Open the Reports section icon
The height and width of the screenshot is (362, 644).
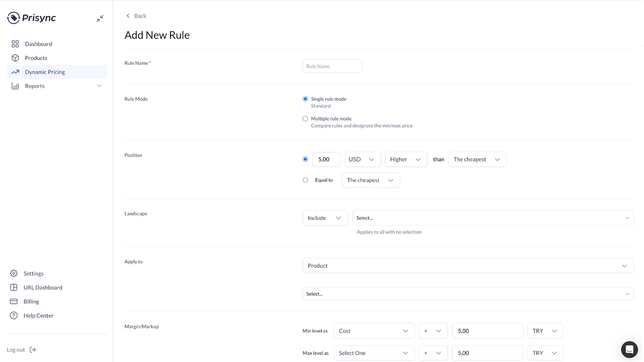[x=15, y=86]
